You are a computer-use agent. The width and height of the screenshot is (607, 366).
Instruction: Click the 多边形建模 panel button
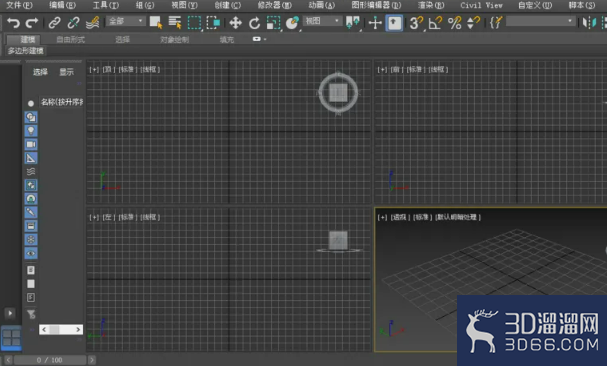(x=26, y=51)
